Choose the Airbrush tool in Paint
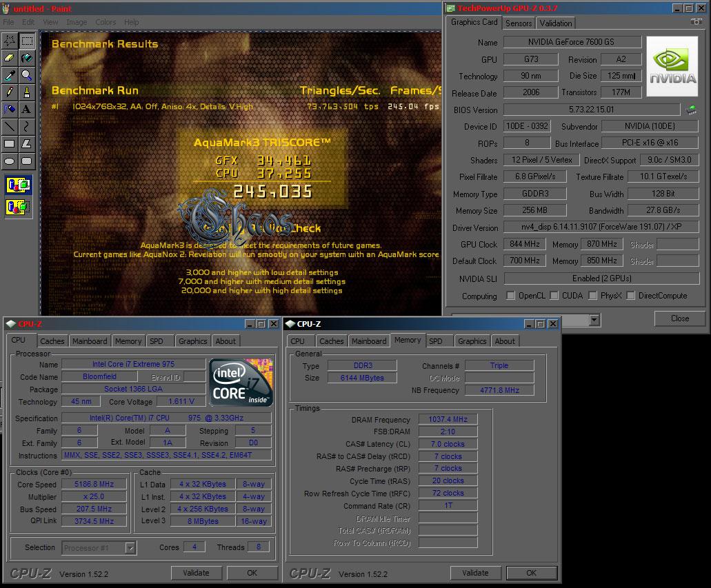The image size is (711, 588). tap(10, 110)
